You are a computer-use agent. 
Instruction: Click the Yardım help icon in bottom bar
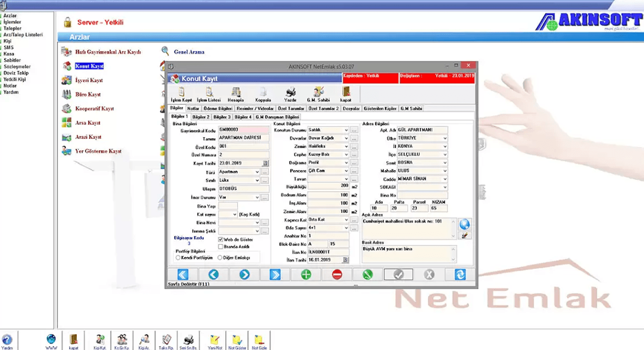[x=7, y=341]
